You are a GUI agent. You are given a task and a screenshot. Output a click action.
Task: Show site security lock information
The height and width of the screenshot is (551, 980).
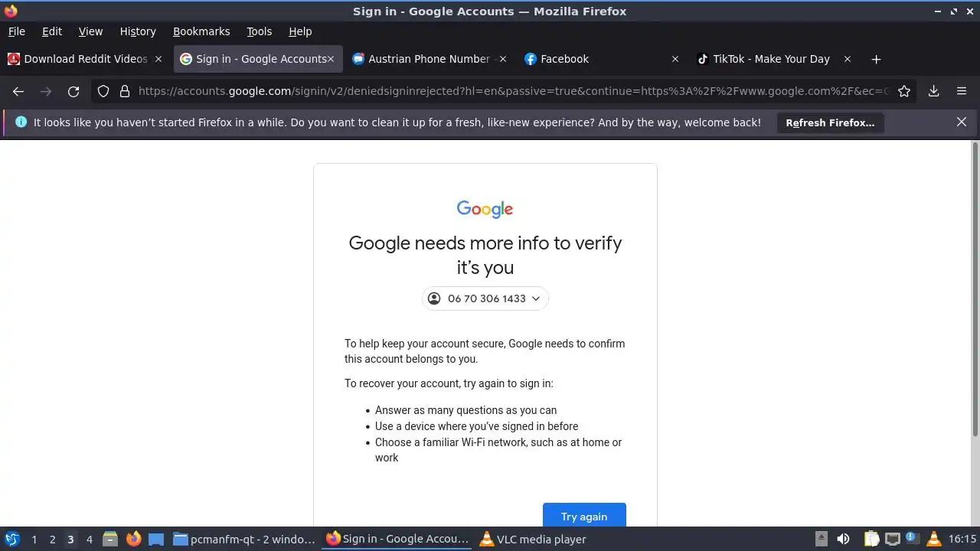click(x=125, y=91)
